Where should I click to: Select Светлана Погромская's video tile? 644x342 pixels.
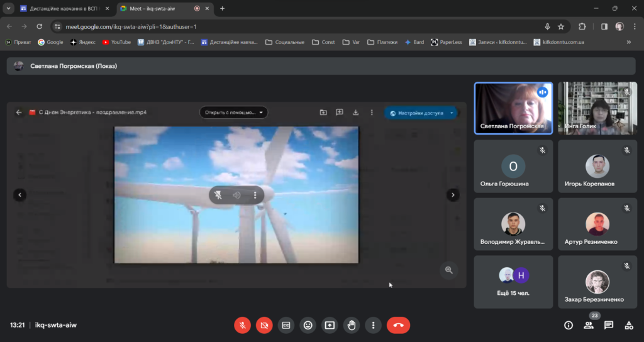tap(513, 108)
